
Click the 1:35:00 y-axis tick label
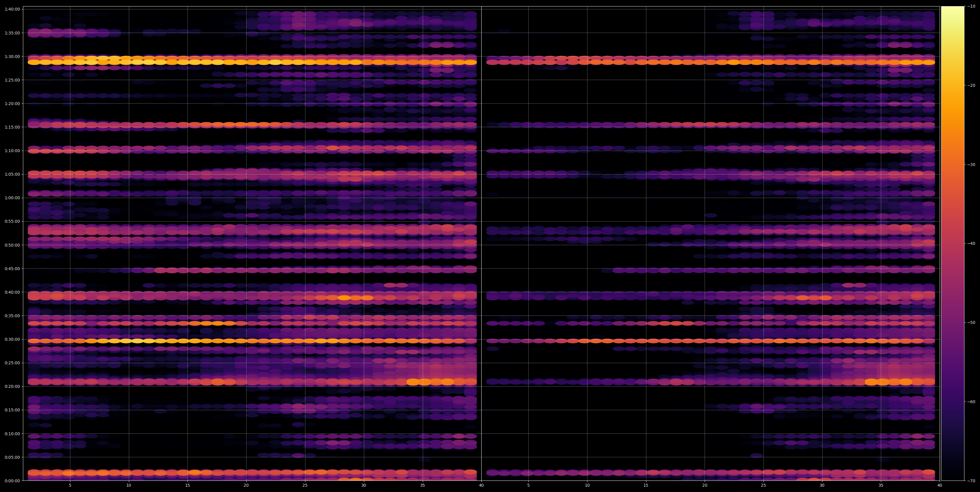click(12, 33)
